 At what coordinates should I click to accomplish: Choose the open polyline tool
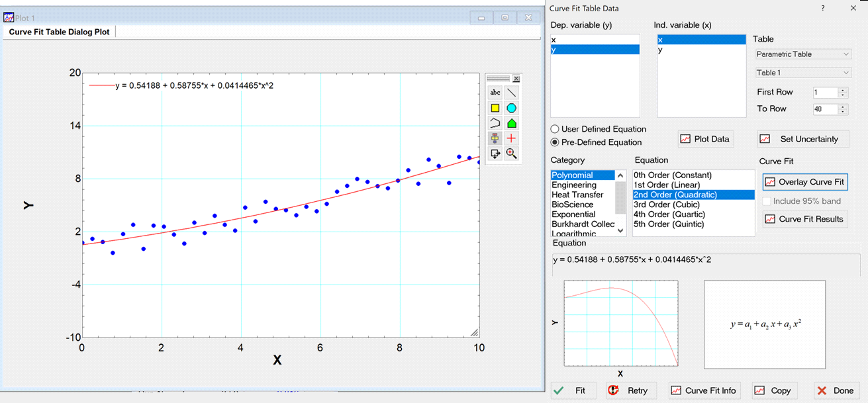coord(495,123)
